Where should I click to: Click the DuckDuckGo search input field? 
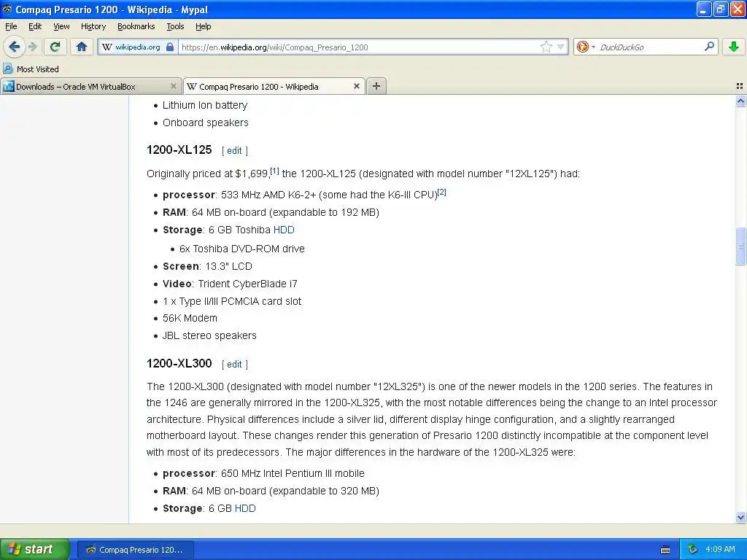point(650,47)
